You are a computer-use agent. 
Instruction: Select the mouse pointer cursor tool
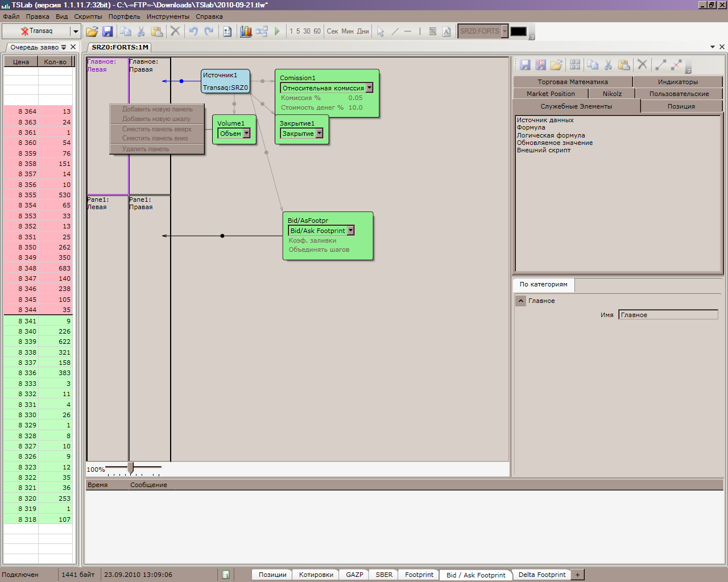coord(380,31)
